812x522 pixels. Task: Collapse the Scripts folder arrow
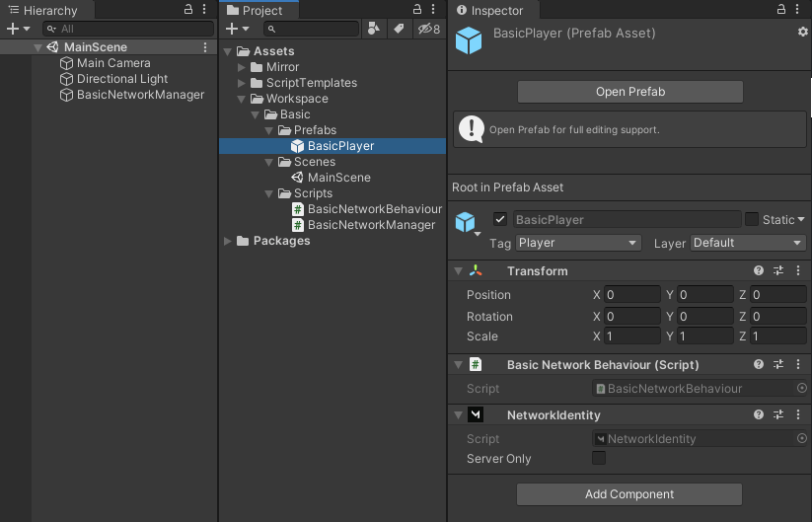(x=268, y=193)
